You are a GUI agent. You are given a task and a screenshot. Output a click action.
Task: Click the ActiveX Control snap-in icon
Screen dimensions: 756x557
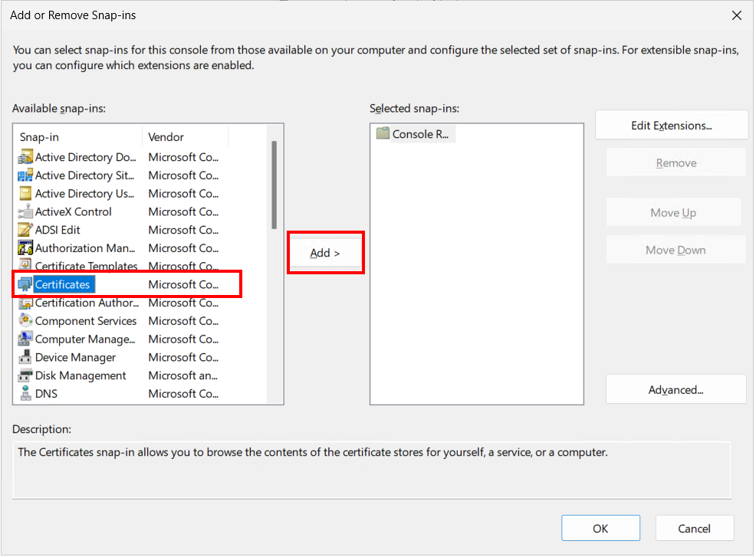(25, 212)
